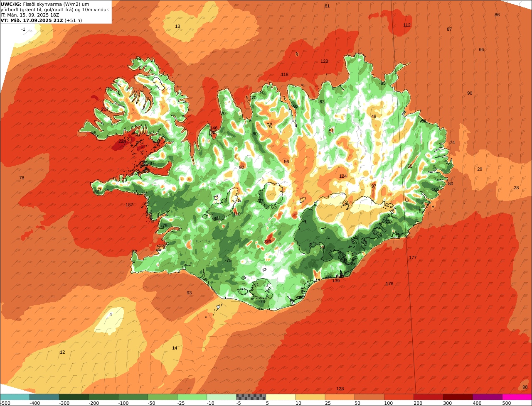Select the map value '86'
Viewport: 532px width, 406px height.
(x=497, y=15)
